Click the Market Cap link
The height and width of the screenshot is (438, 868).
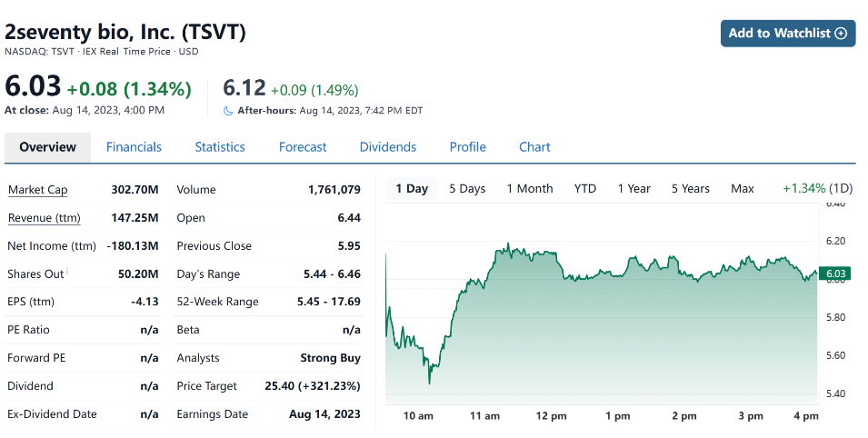click(x=37, y=190)
